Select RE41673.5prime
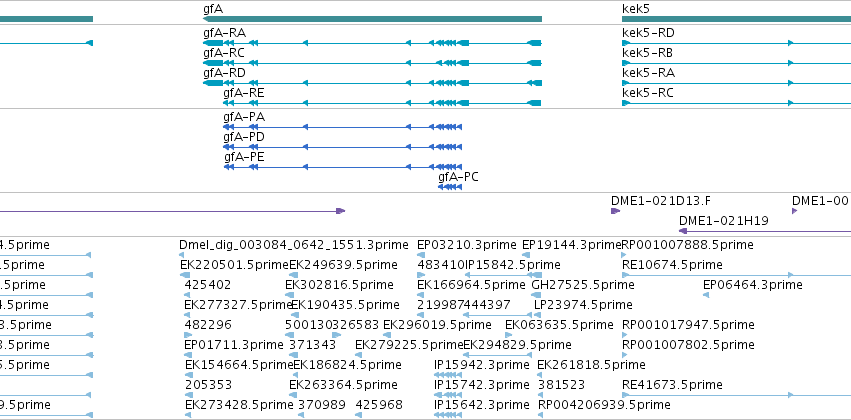Image resolution: width=851 pixels, height=420 pixels. (672, 385)
